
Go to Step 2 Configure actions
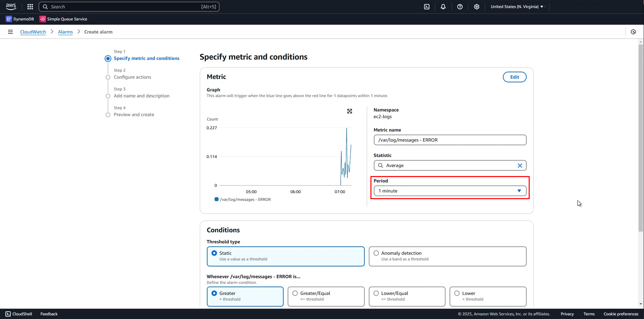pyautogui.click(x=132, y=77)
